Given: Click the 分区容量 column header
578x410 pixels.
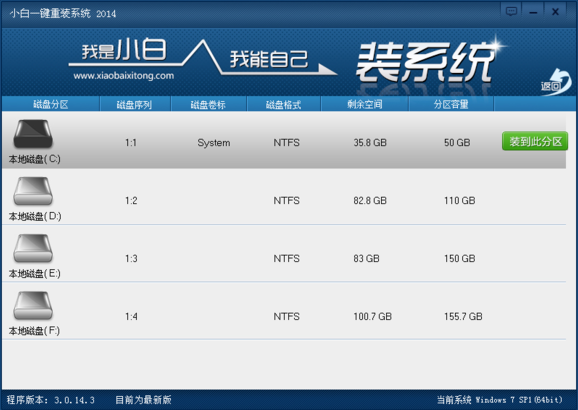Looking at the screenshot, I should coord(451,104).
